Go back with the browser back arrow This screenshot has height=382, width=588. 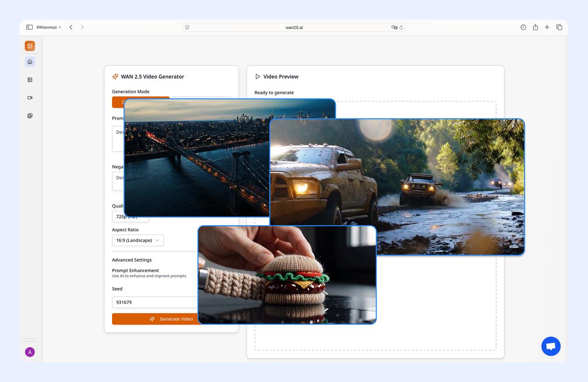click(71, 27)
